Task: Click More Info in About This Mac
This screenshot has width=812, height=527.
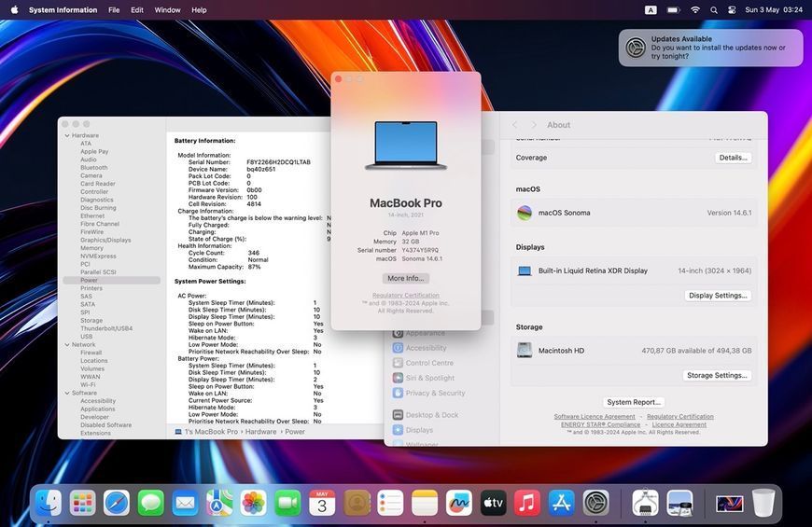Action: pos(405,278)
